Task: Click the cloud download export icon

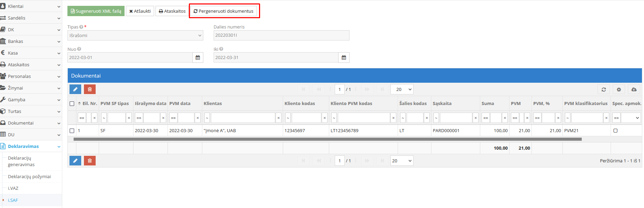Action: coord(634,89)
